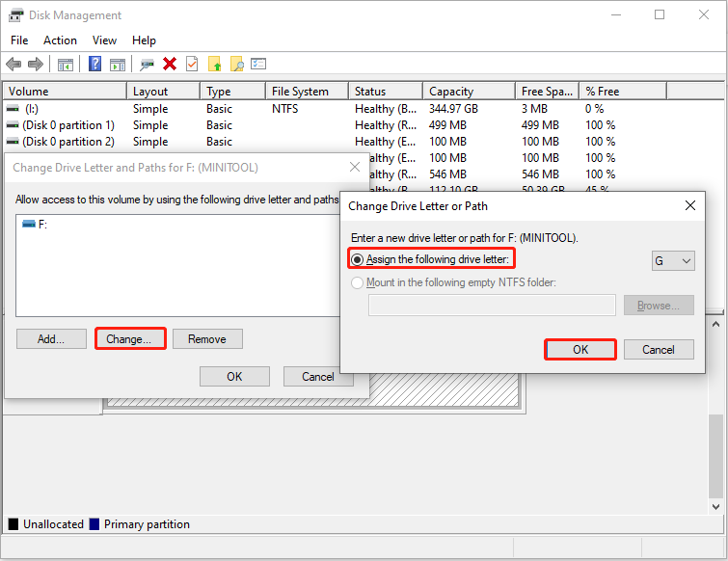
Task: Sort by the Type column header
Action: 233,91
